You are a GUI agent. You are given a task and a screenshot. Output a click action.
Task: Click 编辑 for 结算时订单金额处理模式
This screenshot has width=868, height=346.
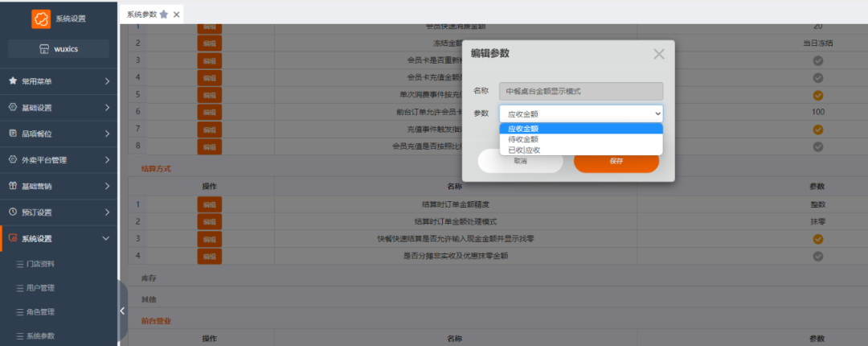point(209,222)
